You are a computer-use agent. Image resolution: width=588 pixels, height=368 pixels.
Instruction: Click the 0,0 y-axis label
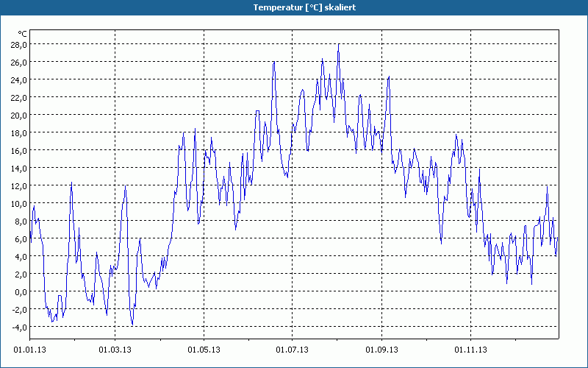[x=20, y=291]
